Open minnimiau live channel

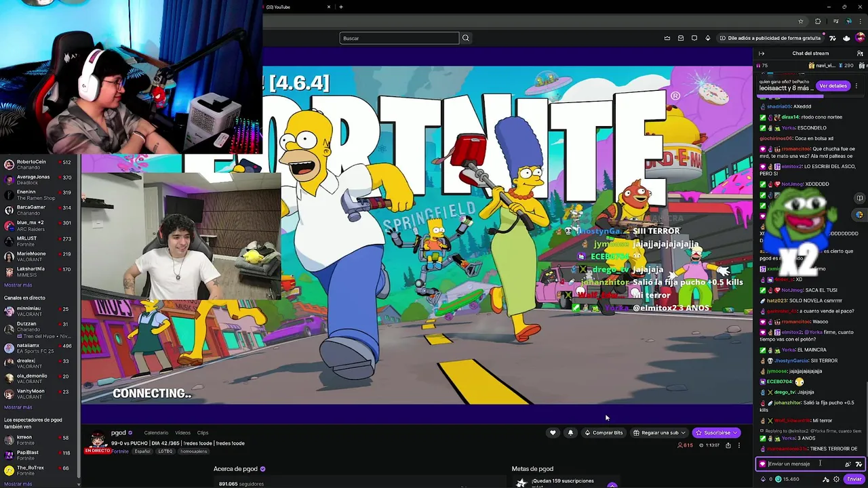tap(39, 311)
